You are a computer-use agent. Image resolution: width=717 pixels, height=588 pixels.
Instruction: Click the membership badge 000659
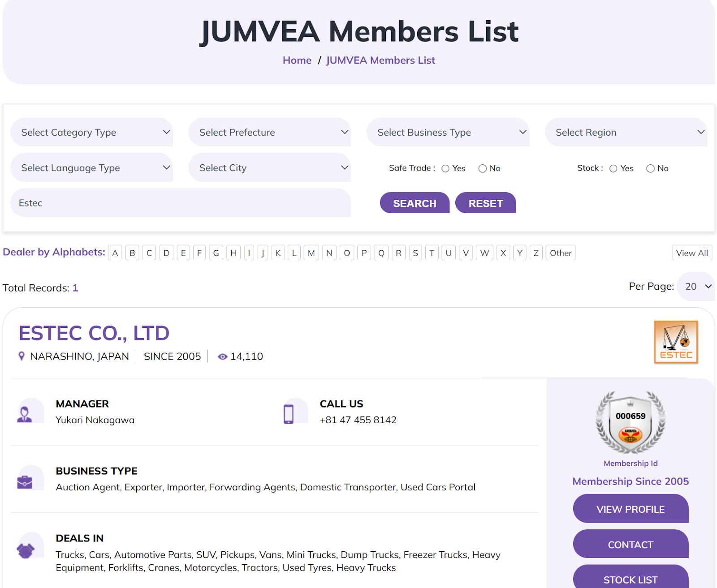[631, 423]
